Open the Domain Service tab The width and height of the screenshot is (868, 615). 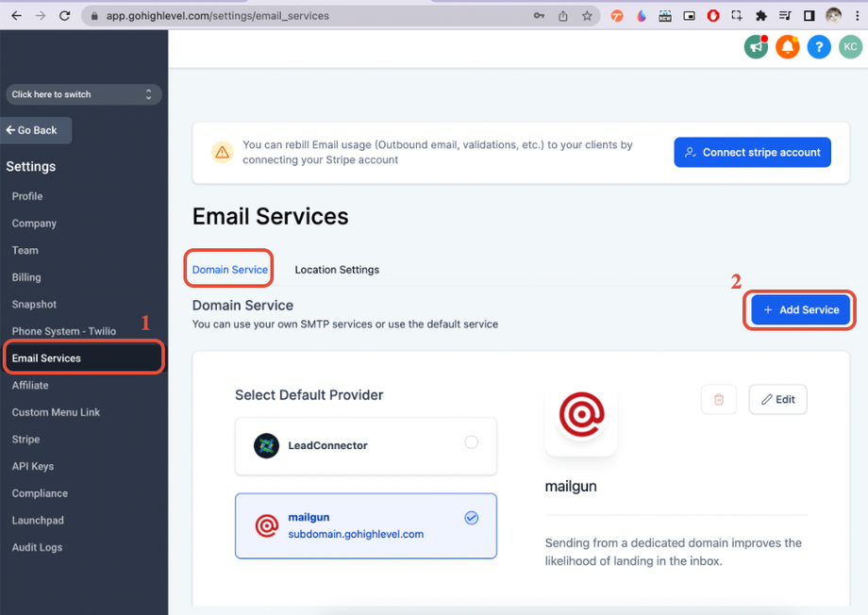pos(230,270)
